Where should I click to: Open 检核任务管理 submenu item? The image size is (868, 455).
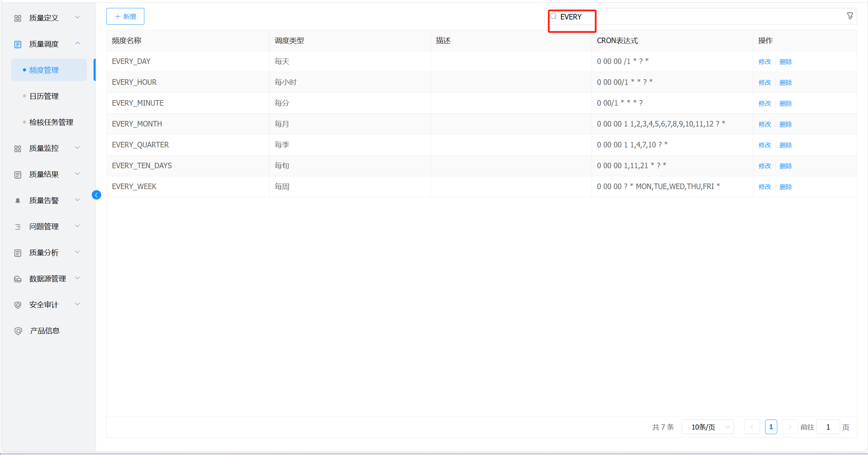tap(51, 122)
